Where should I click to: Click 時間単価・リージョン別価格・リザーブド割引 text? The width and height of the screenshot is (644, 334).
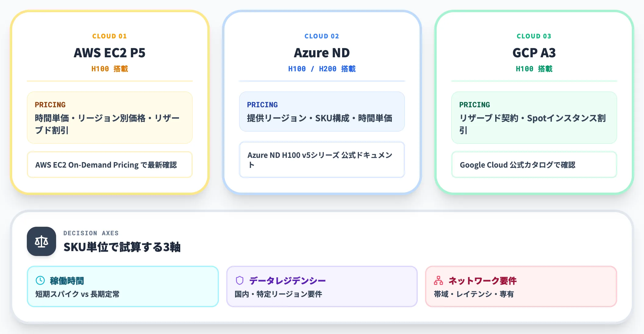[x=107, y=124]
